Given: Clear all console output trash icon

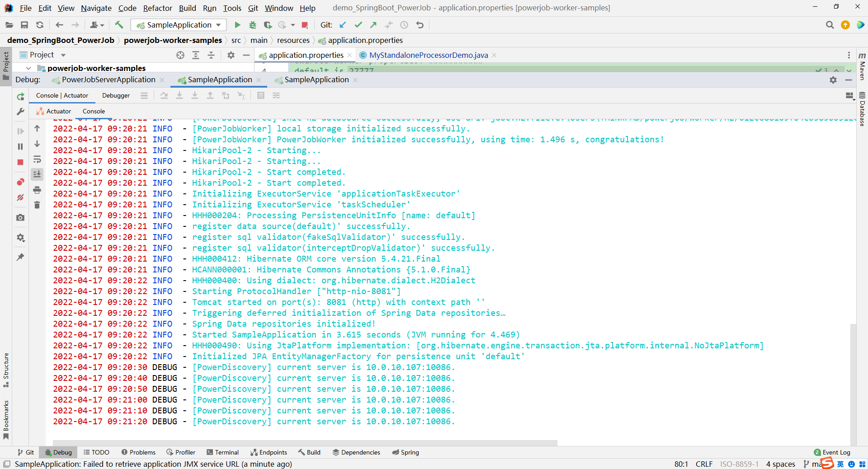Looking at the screenshot, I should pyautogui.click(x=37, y=205).
